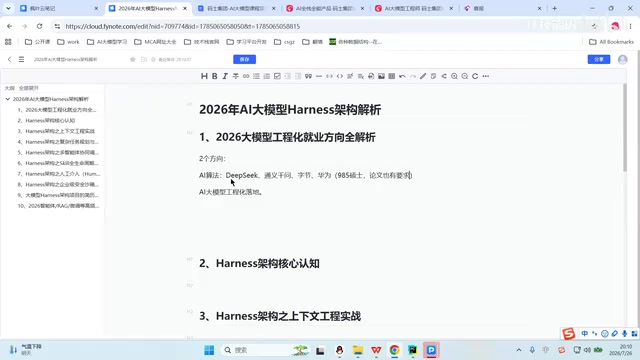
Task: Expand all outline items link
Action: pyautogui.click(x=29, y=88)
